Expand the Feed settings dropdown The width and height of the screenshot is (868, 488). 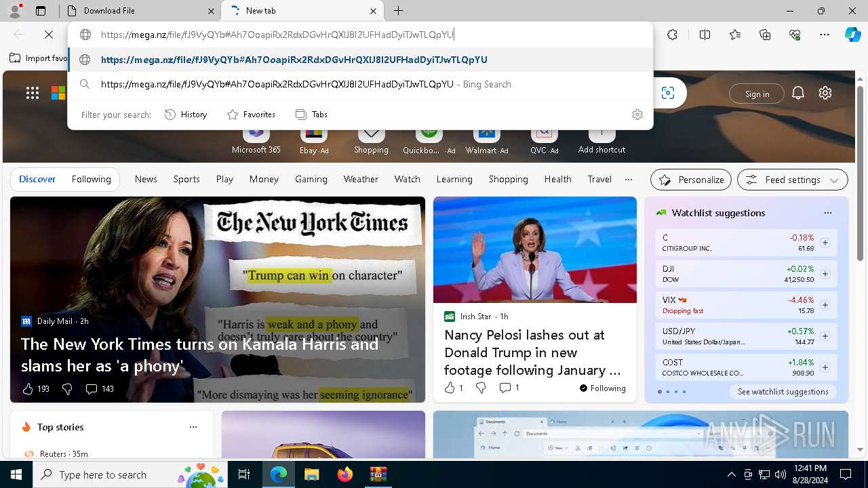[793, 180]
